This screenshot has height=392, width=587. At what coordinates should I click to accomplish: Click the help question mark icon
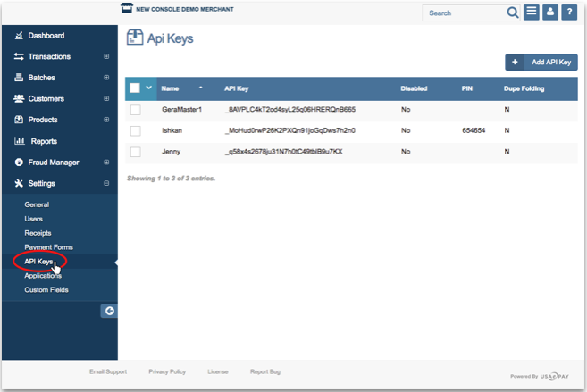coord(569,13)
